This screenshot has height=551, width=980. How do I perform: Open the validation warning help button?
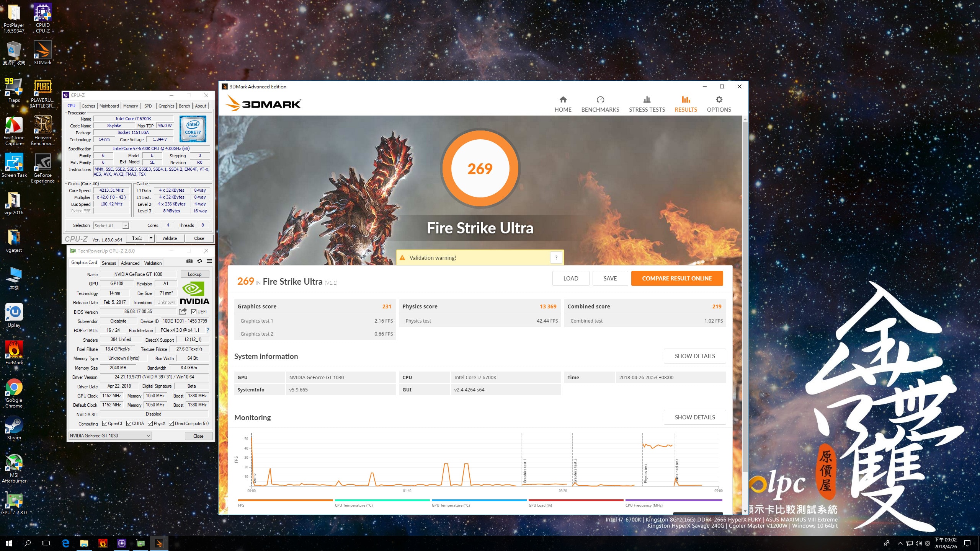(x=556, y=258)
